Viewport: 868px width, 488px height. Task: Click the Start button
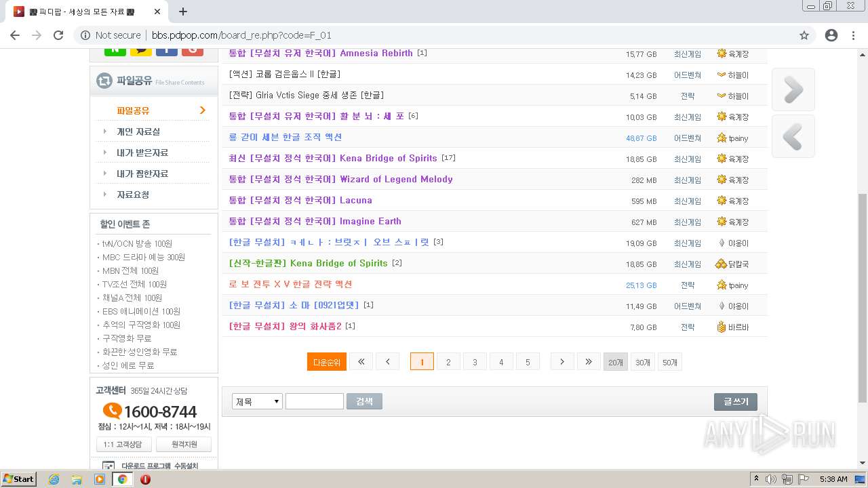tap(18, 479)
